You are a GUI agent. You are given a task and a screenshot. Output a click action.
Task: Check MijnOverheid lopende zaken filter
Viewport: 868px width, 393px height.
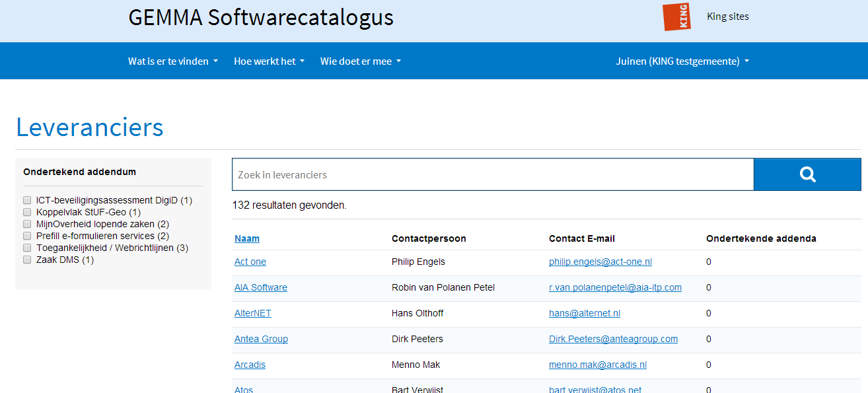pyautogui.click(x=27, y=224)
